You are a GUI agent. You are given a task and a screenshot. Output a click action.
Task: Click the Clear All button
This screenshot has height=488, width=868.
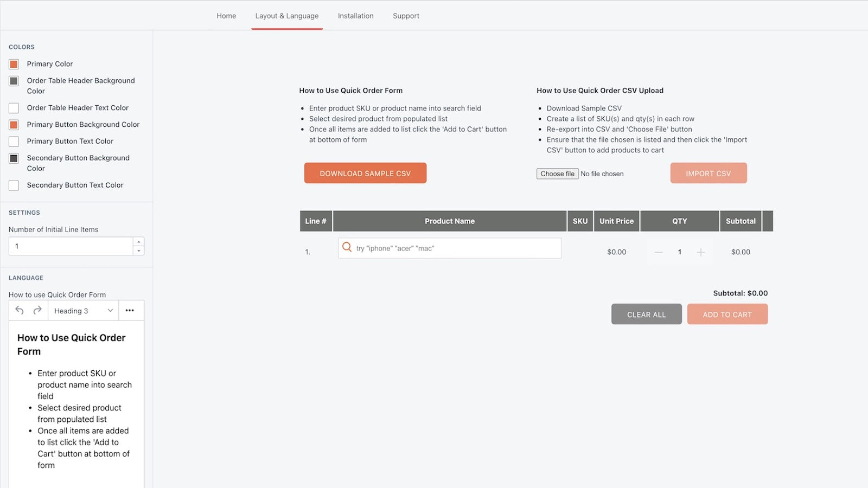646,314
